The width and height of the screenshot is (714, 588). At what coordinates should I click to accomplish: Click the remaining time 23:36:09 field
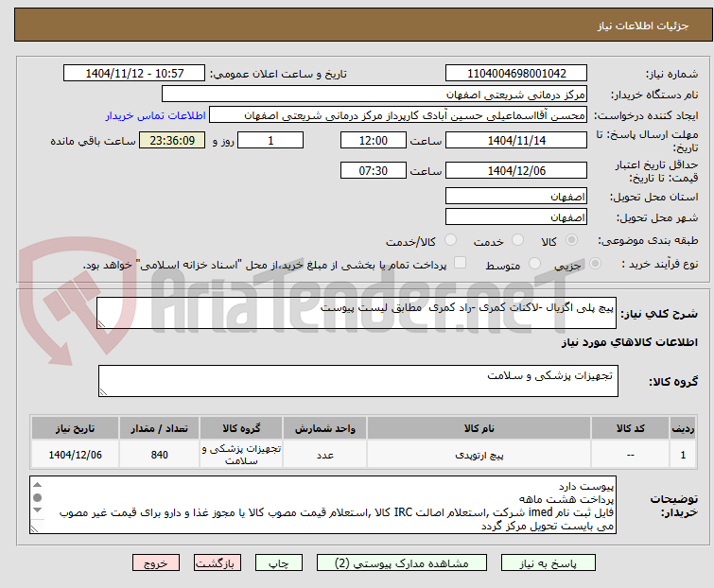[172, 140]
